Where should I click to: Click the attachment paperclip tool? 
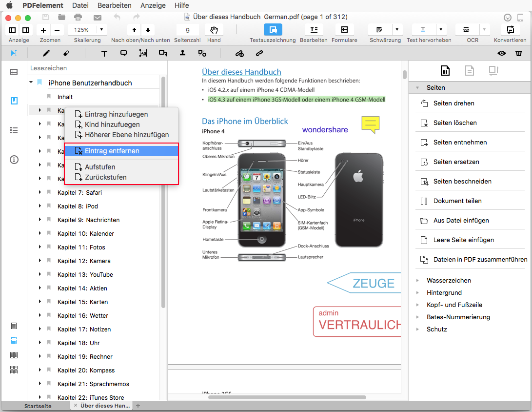point(239,53)
